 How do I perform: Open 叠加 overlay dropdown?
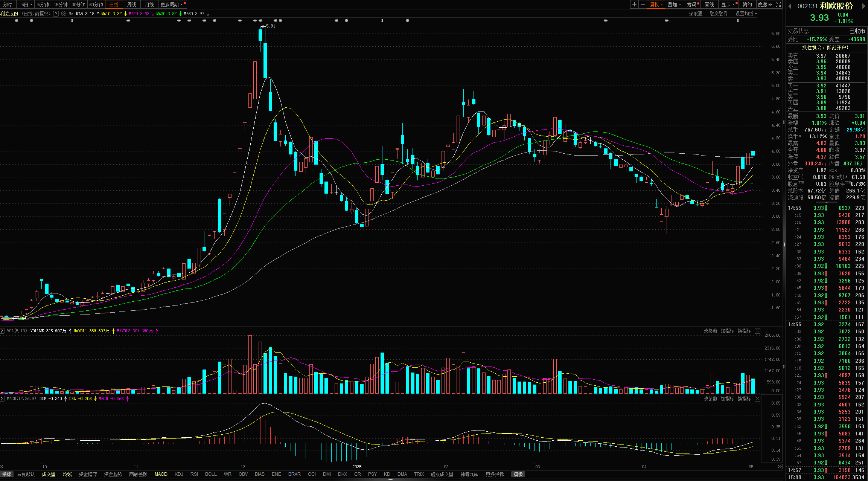(x=674, y=5)
